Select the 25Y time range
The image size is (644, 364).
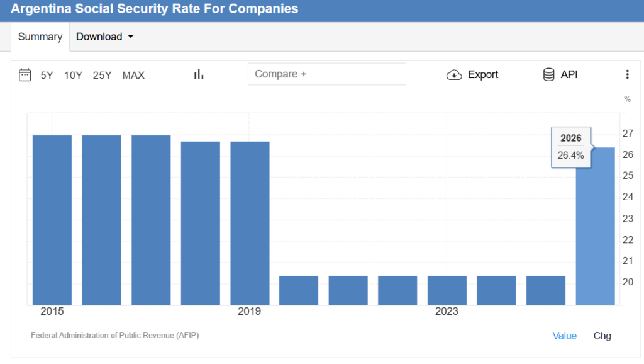click(102, 75)
